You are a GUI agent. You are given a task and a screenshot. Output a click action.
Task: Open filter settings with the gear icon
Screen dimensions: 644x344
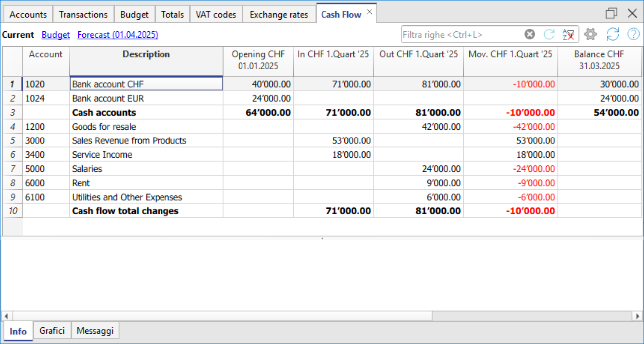click(x=590, y=34)
